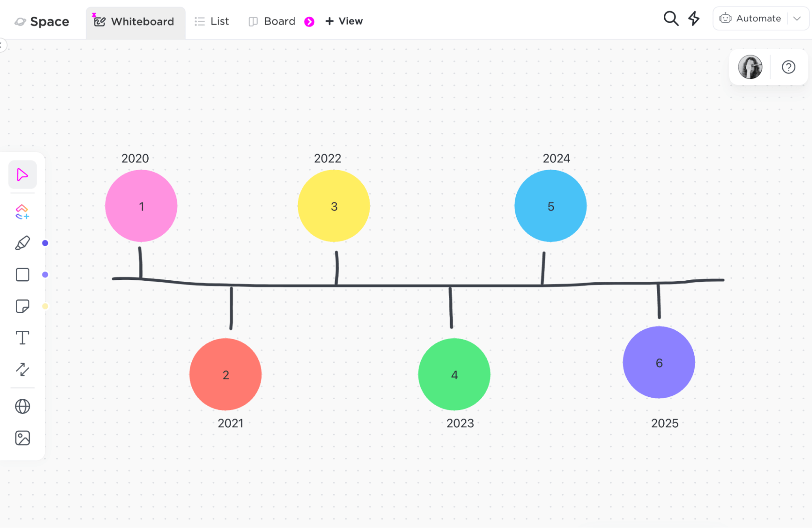Click the Insert image tool

click(x=22, y=438)
